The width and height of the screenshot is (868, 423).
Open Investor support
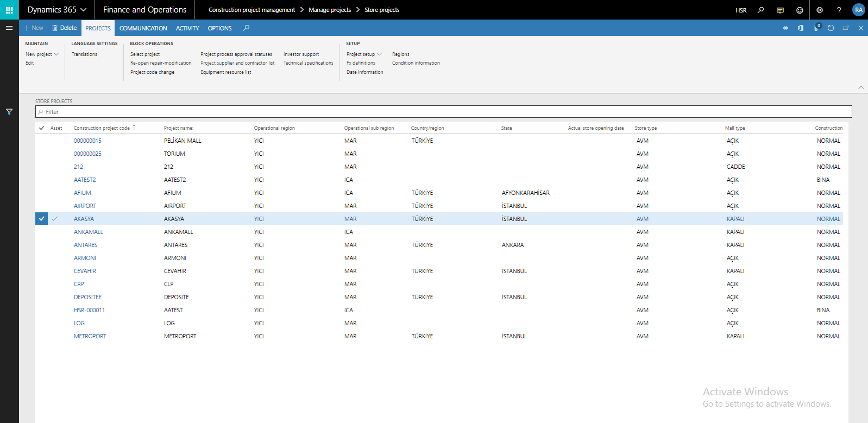tap(301, 54)
